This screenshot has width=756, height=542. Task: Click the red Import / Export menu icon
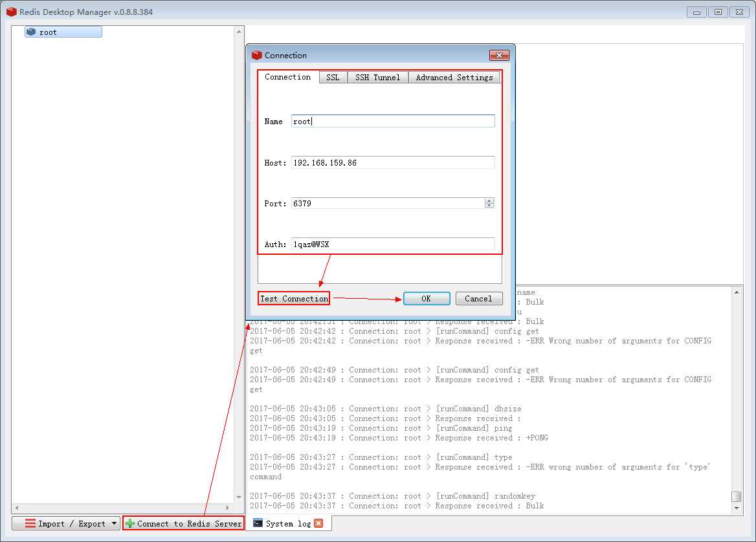[x=30, y=523]
